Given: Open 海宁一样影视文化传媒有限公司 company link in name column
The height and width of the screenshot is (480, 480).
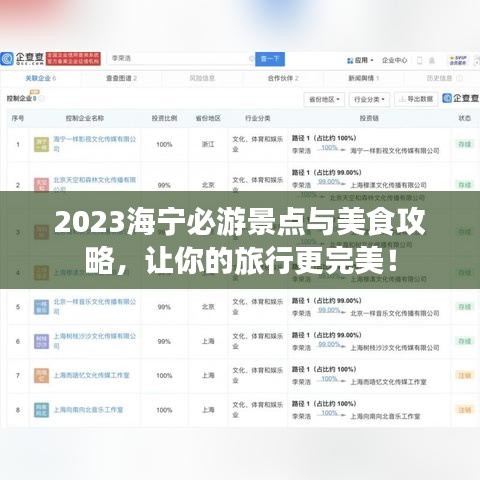Looking at the screenshot, I should point(95,144).
